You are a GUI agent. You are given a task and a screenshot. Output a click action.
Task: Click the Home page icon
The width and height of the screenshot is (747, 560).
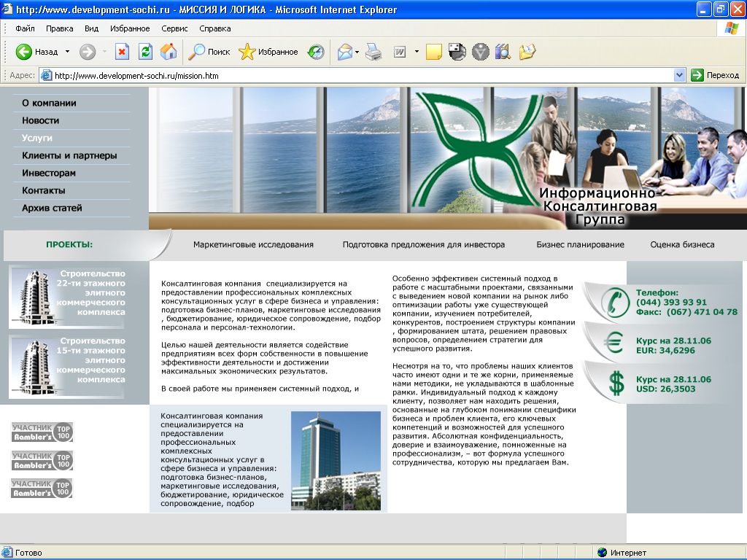pos(167,52)
